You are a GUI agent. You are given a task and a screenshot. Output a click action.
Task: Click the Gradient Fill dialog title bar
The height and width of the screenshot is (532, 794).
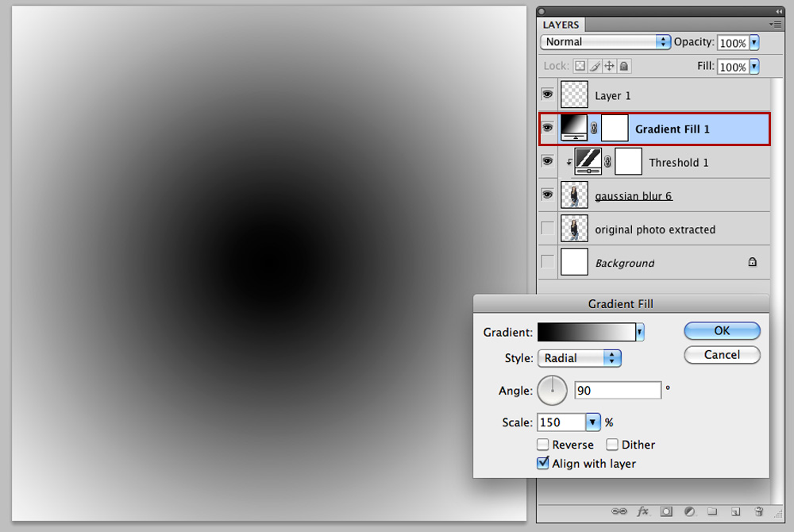[x=621, y=303]
